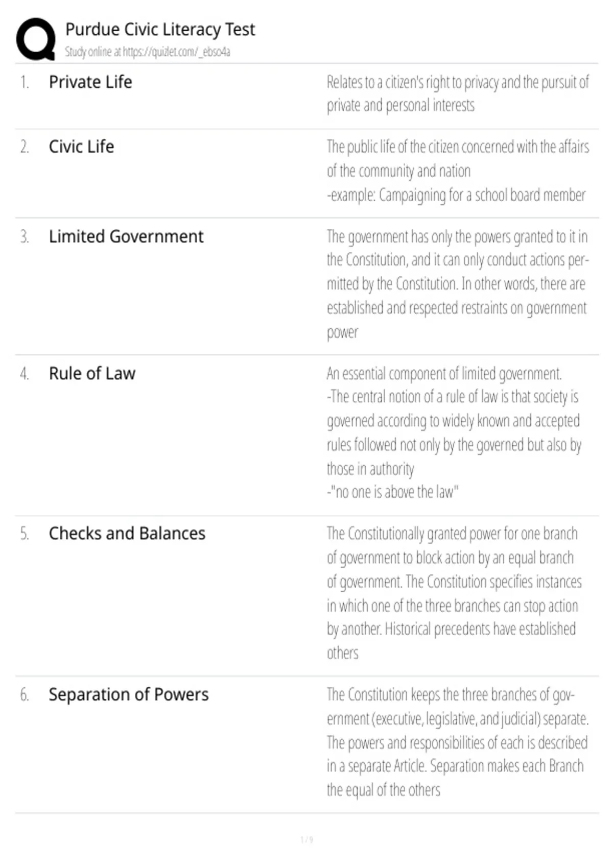Click the item number 1 marker
The width and height of the screenshot is (613, 868).
click(25, 82)
